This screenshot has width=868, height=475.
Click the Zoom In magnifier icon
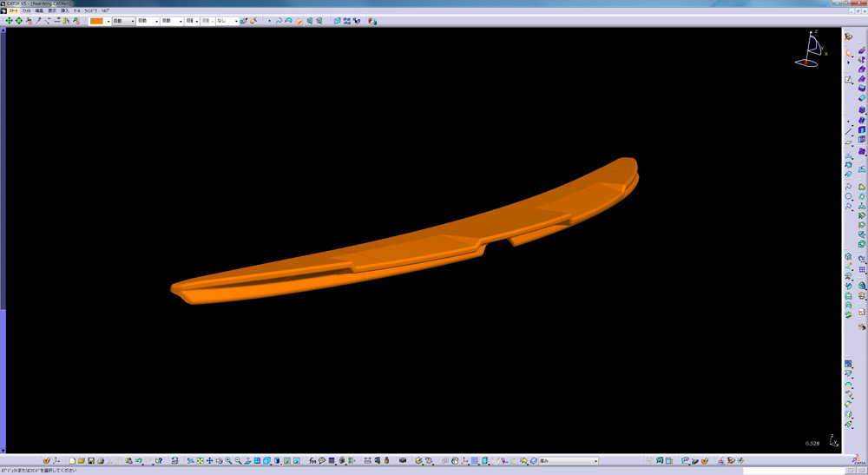tap(228, 460)
